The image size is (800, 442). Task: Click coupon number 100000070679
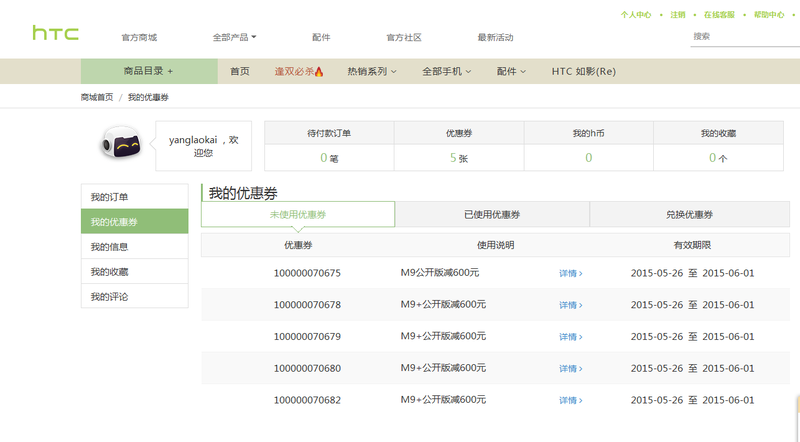click(307, 336)
